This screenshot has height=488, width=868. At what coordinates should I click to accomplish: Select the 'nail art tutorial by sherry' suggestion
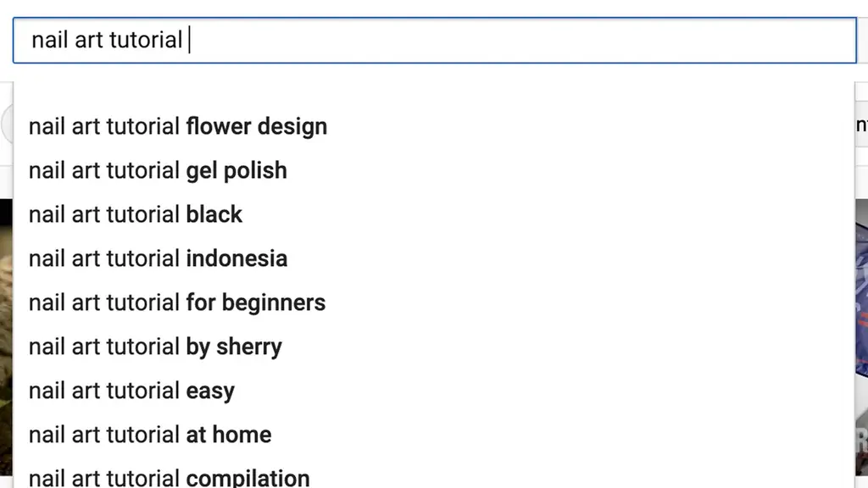(x=434, y=347)
